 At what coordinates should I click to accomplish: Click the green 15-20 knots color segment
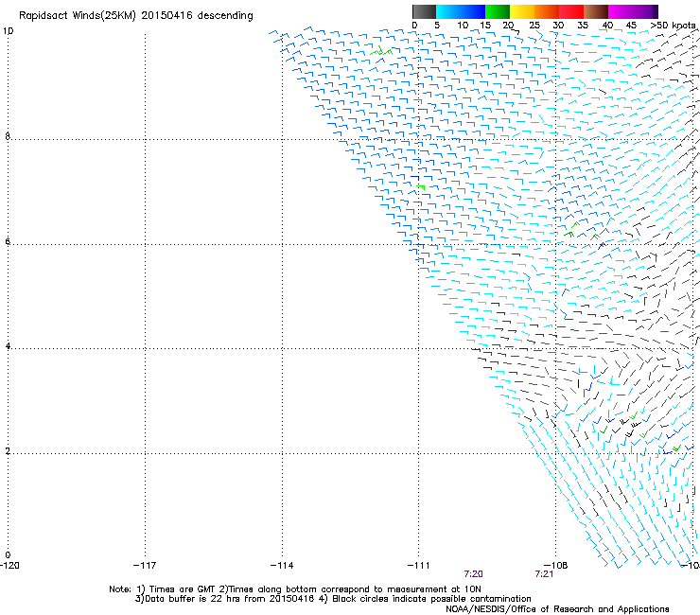pyautogui.click(x=498, y=11)
